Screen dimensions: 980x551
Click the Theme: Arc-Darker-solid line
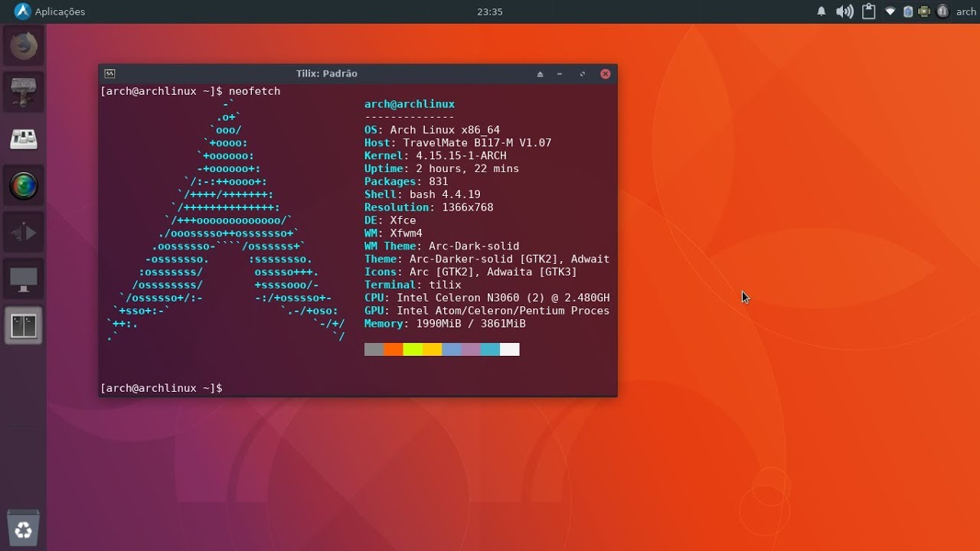pos(487,259)
